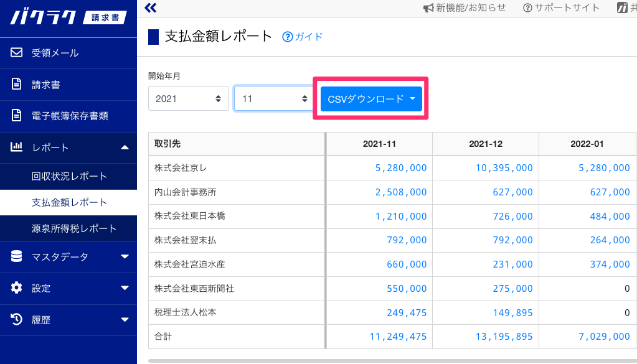Click the 株式会社宮迫水産 row name
This screenshot has height=364, width=637.
189,264
